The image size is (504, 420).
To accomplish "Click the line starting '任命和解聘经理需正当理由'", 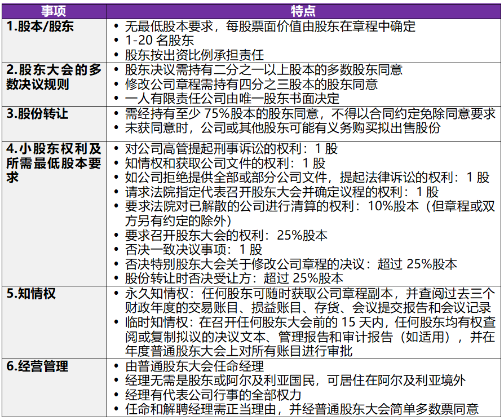I will [x=302, y=409].
